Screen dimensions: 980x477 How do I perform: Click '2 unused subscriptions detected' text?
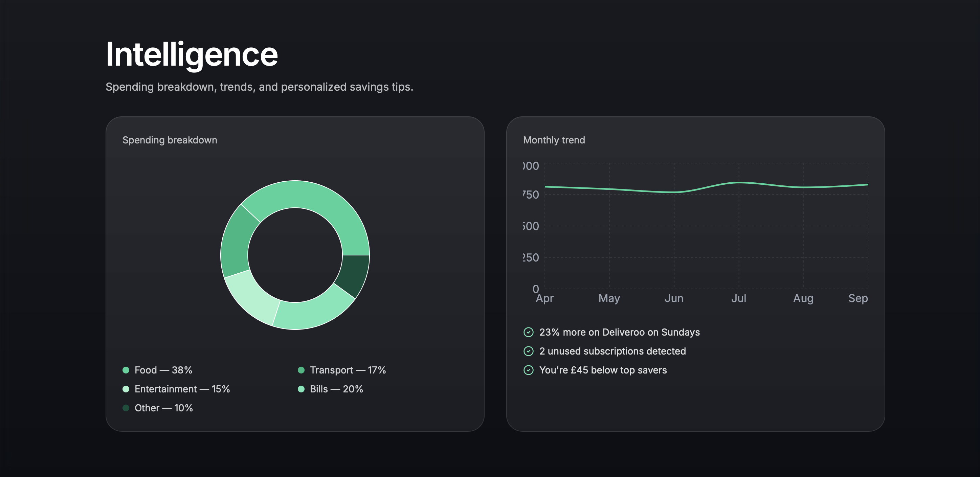point(612,351)
